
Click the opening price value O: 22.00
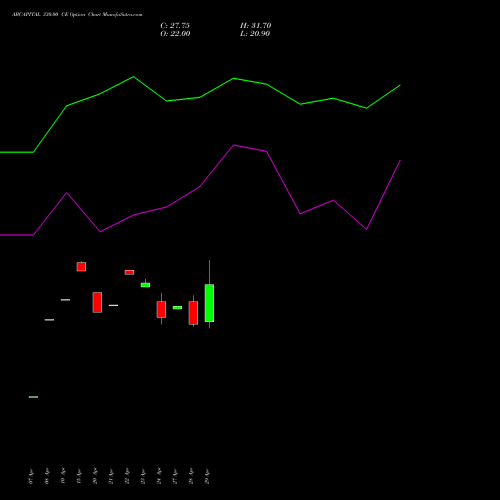(175, 34)
